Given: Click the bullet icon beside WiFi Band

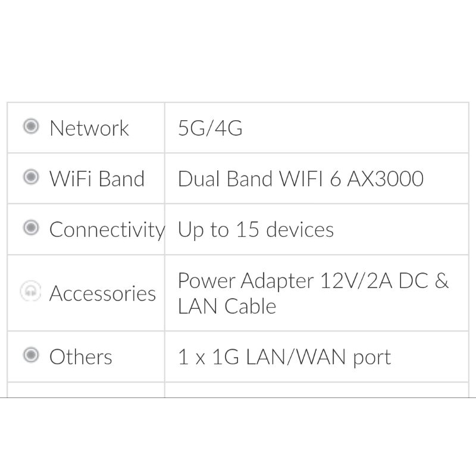Looking at the screenshot, I should click(x=30, y=177).
